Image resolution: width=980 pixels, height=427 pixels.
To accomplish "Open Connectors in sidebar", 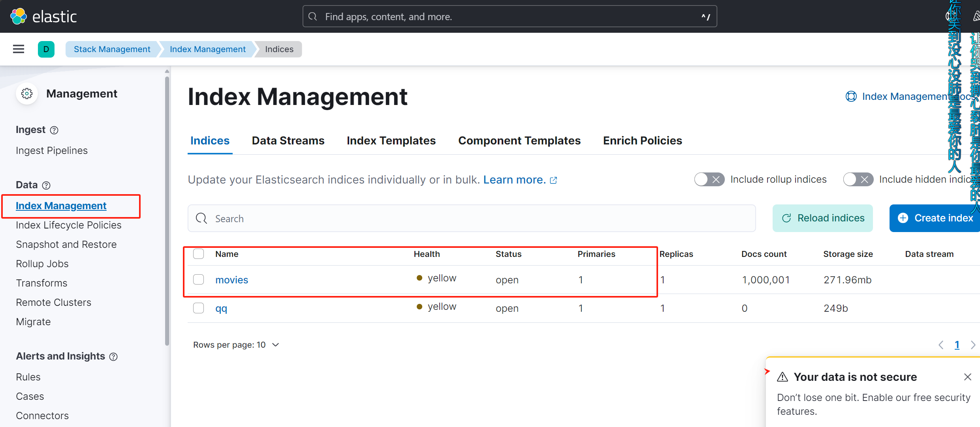I will 42,416.
